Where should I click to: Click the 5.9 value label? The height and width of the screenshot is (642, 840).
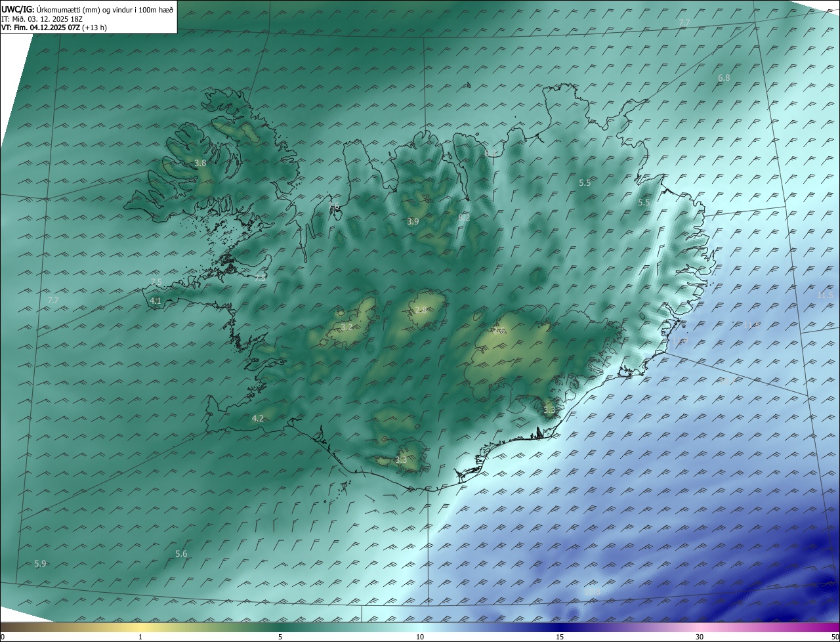[40, 564]
